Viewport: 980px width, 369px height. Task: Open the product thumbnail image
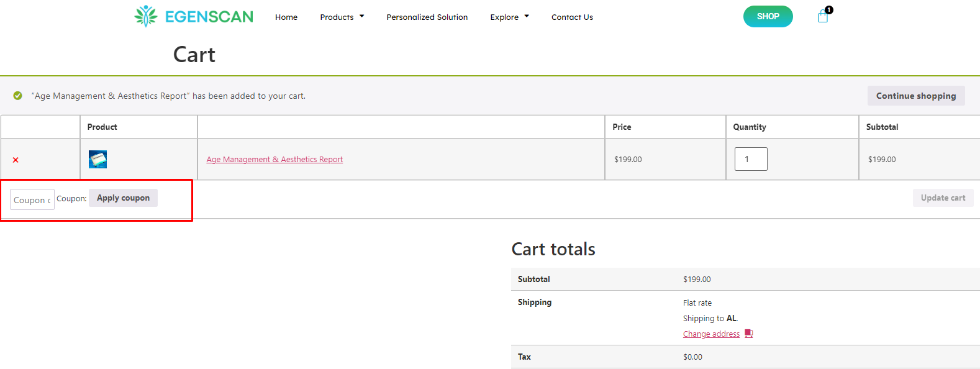pyautogui.click(x=98, y=159)
